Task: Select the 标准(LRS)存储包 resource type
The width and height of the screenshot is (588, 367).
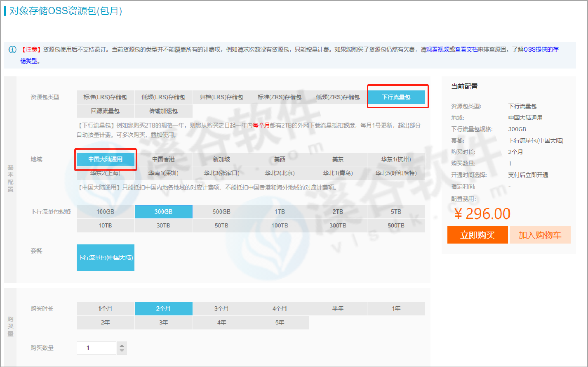Action: (x=105, y=97)
